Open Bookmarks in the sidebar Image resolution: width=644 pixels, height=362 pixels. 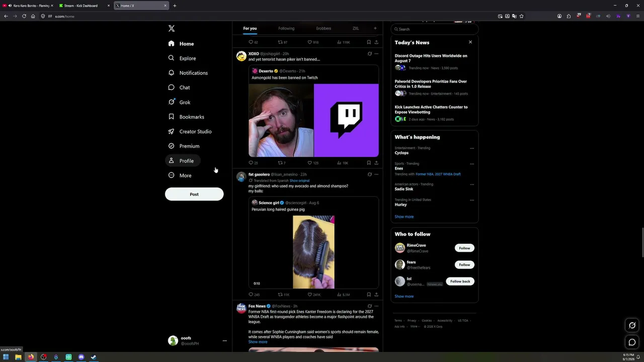(186, 117)
